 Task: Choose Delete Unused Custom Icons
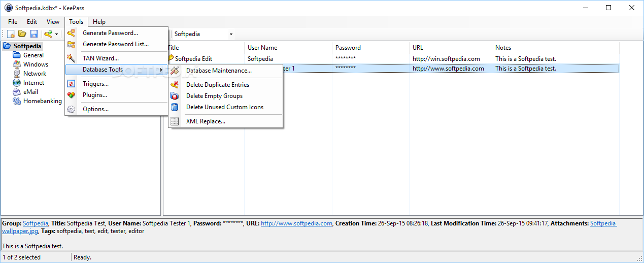225,107
